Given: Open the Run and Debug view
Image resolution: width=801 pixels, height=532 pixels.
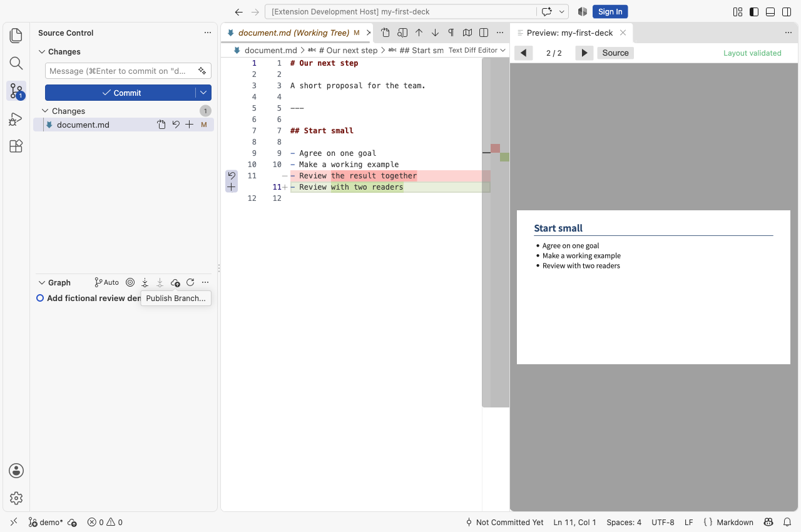Looking at the screenshot, I should [16, 119].
